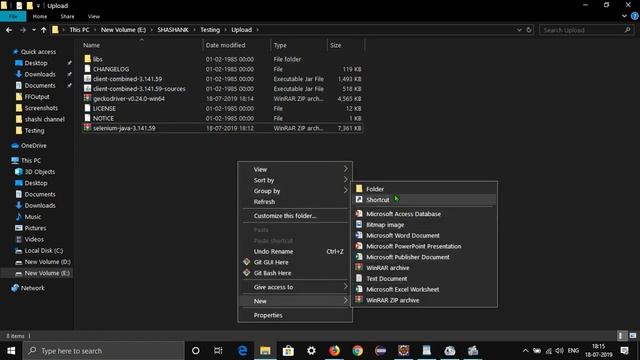This screenshot has width=640, height=360.
Task: Switch to the Share ribbon tab
Action: pos(67,16)
